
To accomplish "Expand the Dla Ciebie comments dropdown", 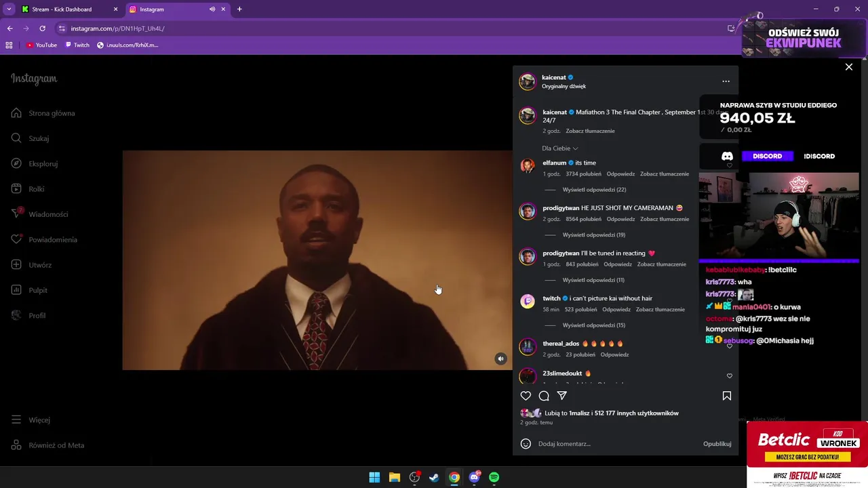I will [560, 148].
